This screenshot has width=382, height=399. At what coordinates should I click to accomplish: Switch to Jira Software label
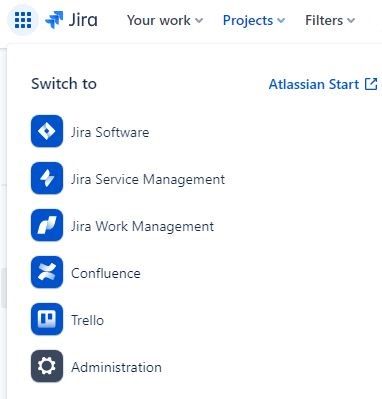point(110,132)
